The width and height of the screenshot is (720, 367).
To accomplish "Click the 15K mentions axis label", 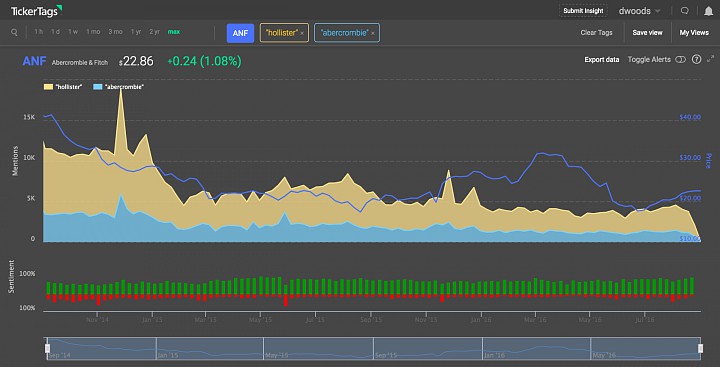I will [29, 117].
